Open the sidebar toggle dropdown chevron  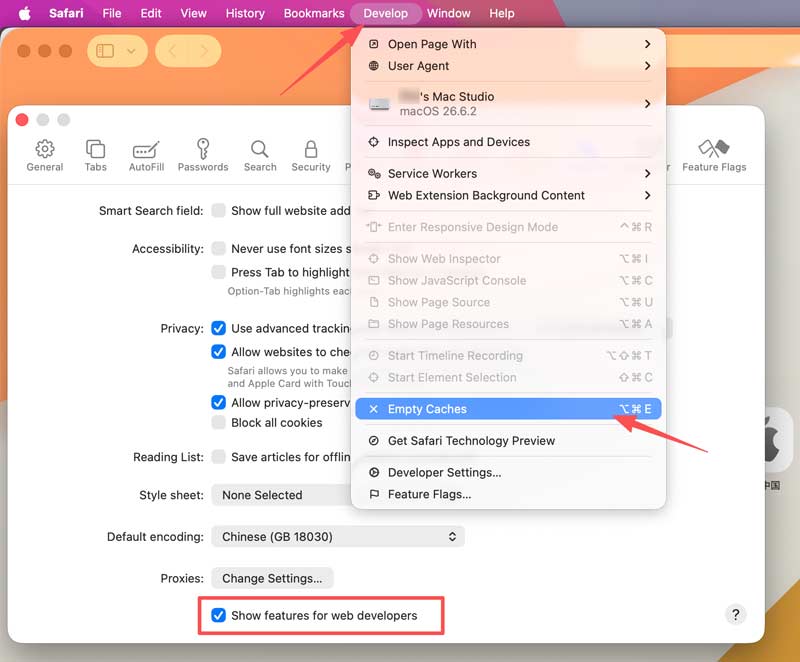131,51
